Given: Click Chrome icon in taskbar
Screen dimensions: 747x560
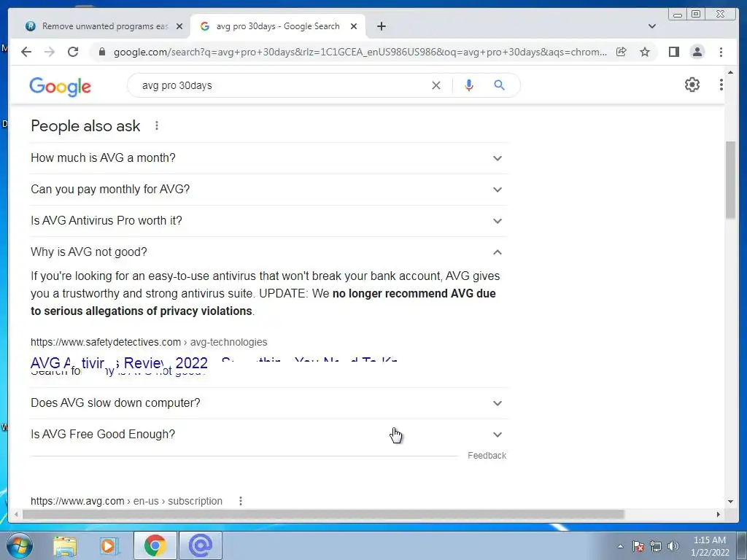Looking at the screenshot, I should (155, 545).
